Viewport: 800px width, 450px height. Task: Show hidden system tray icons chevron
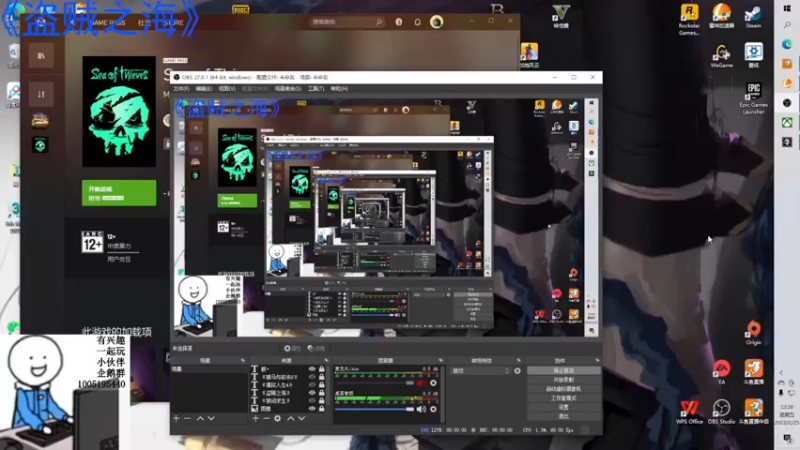point(781,373)
